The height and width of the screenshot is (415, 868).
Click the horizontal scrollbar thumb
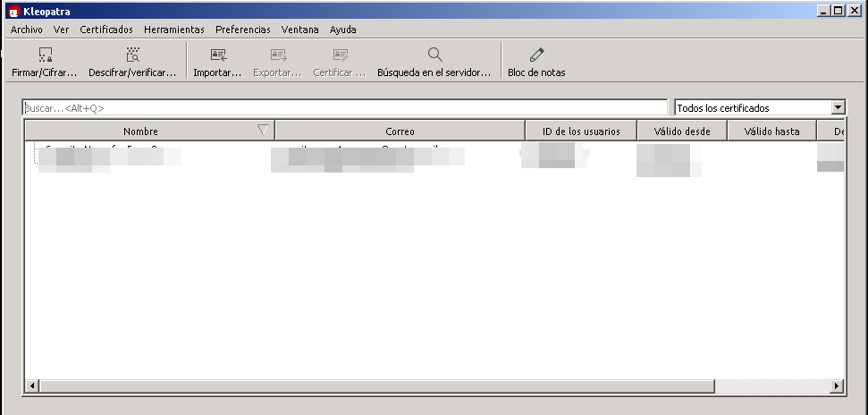pos(377,385)
